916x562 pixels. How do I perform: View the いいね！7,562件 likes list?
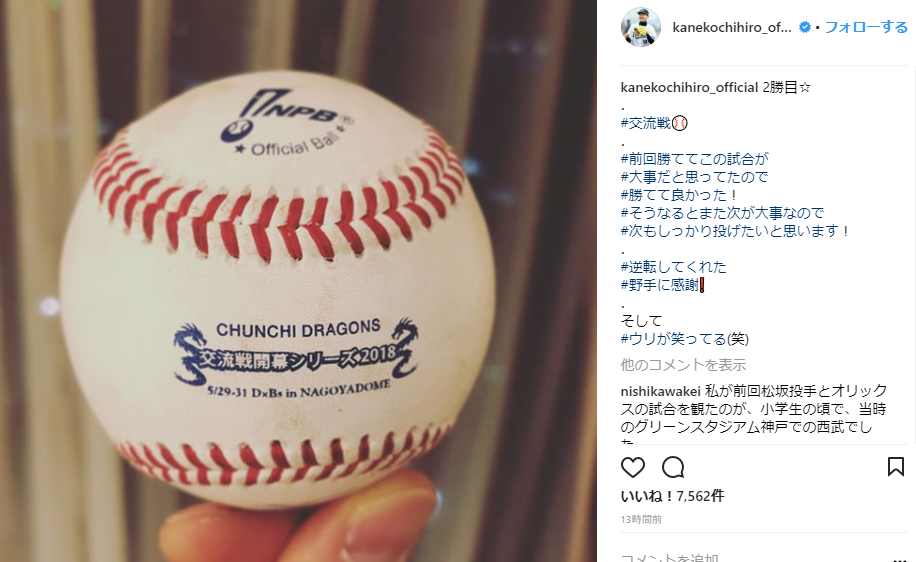[672, 496]
